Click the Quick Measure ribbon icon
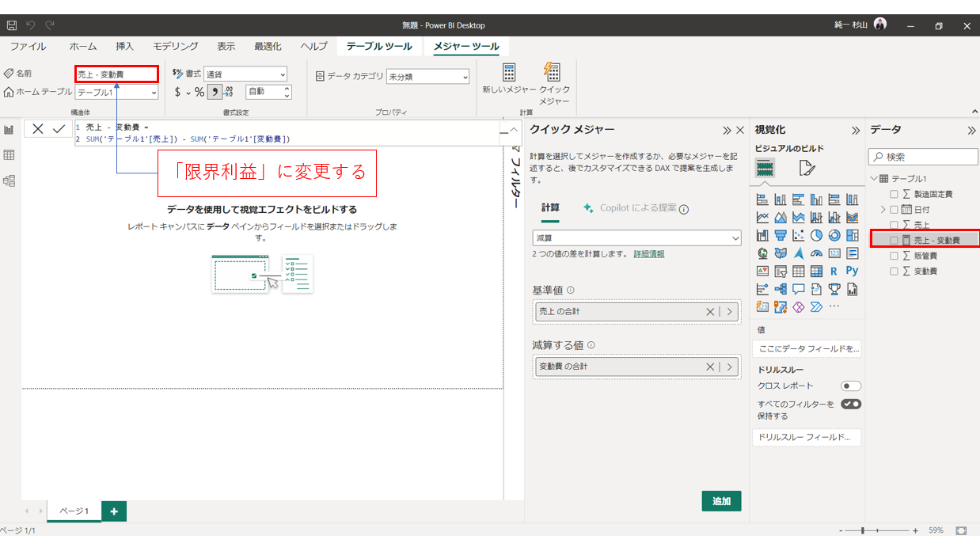This screenshot has width=980, height=551. [x=553, y=72]
